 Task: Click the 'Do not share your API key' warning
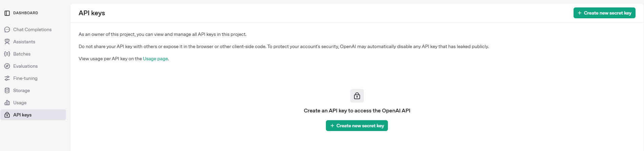click(x=283, y=47)
